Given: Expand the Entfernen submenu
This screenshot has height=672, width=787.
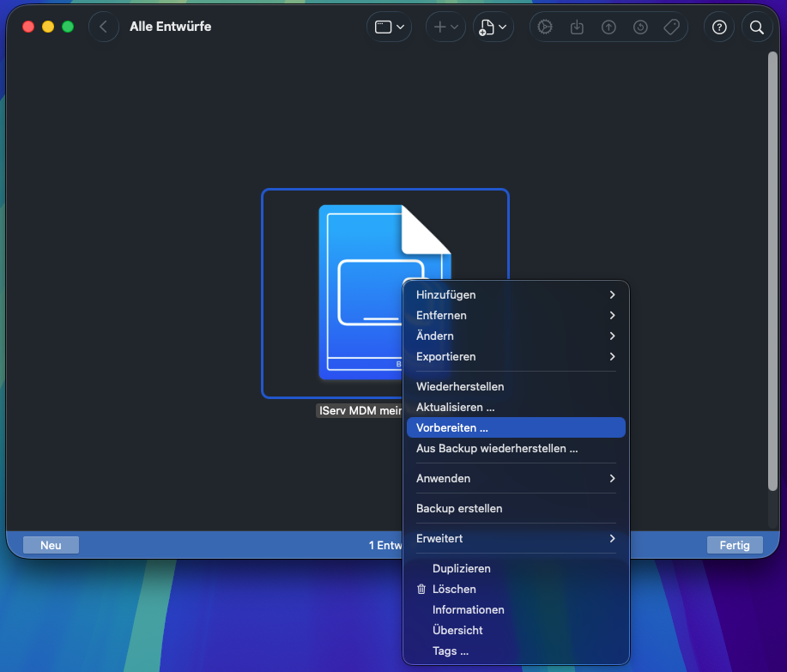Looking at the screenshot, I should coord(516,315).
